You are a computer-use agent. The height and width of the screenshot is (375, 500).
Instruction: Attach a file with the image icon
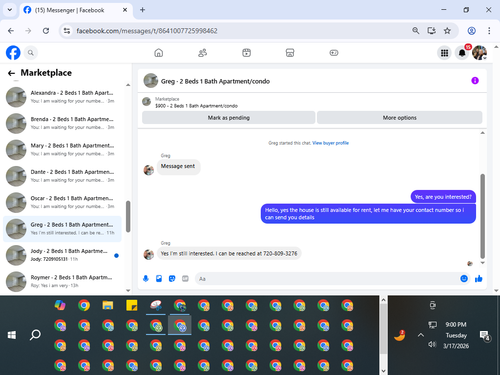pos(159,279)
